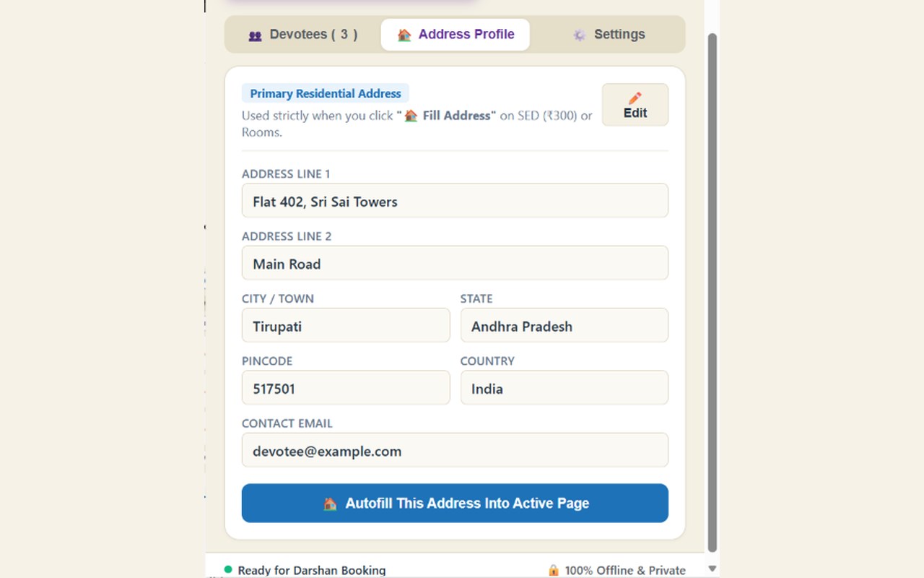924x578 pixels.
Task: Click the green ready status dot
Action: 228,569
